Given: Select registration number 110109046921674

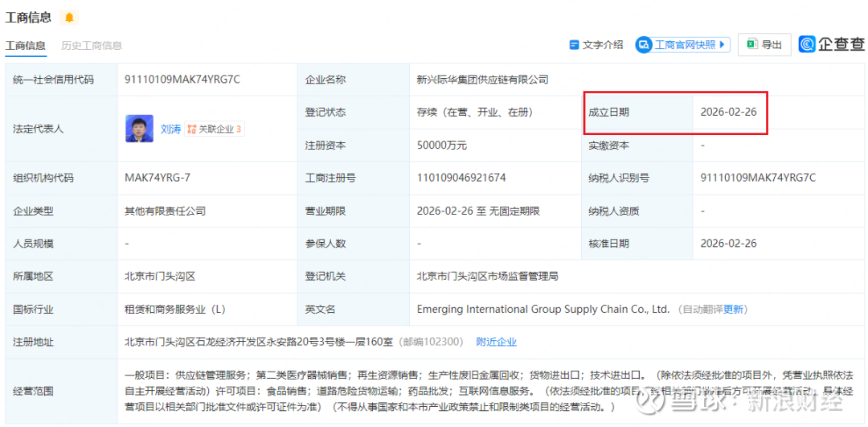Looking at the screenshot, I should coord(461,178).
